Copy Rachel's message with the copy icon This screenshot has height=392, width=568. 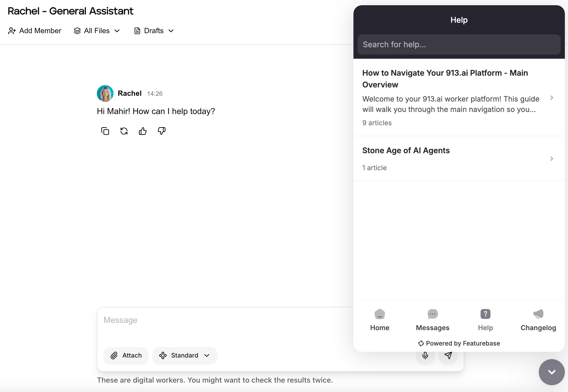coord(105,131)
